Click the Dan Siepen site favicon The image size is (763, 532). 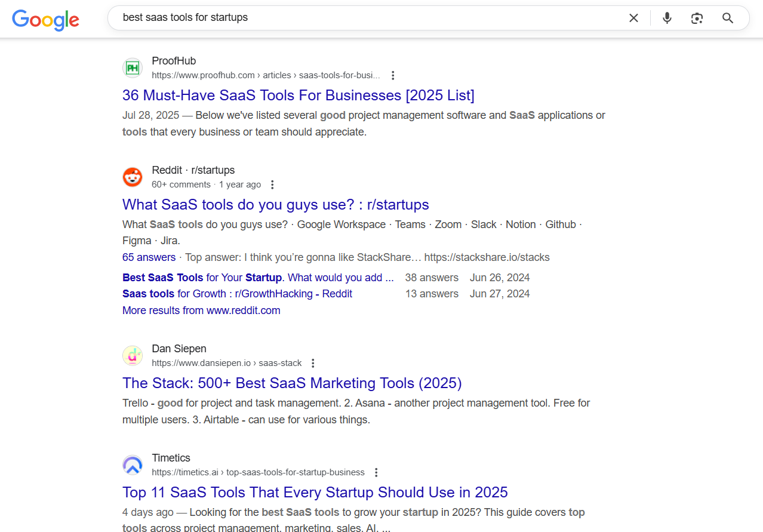[x=132, y=355]
